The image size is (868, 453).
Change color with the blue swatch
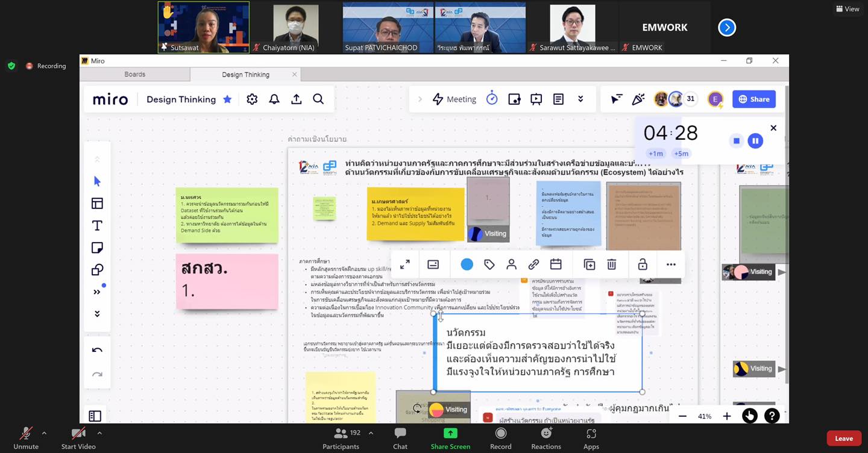(467, 264)
